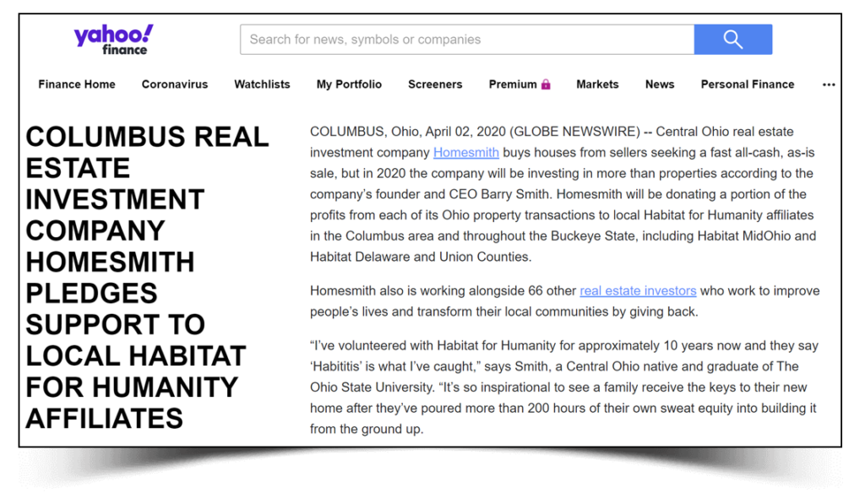Follow the real estate investors link
Image resolution: width=865 pixels, height=504 pixels.
point(638,290)
